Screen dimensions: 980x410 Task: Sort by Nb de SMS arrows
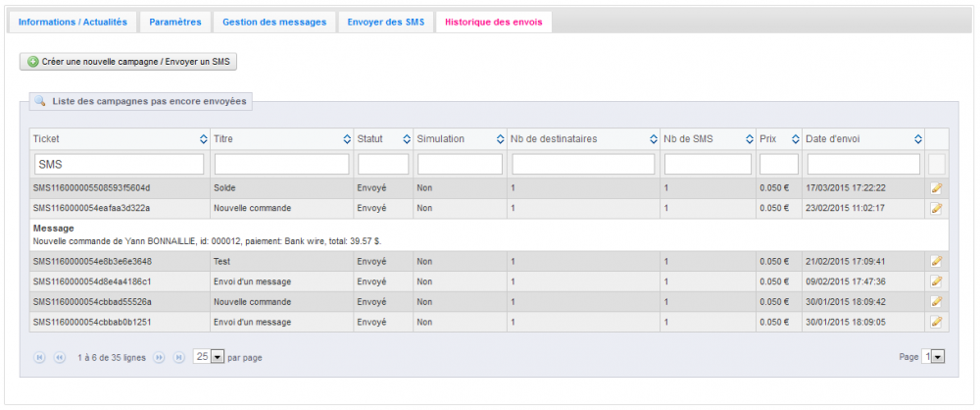[750, 139]
